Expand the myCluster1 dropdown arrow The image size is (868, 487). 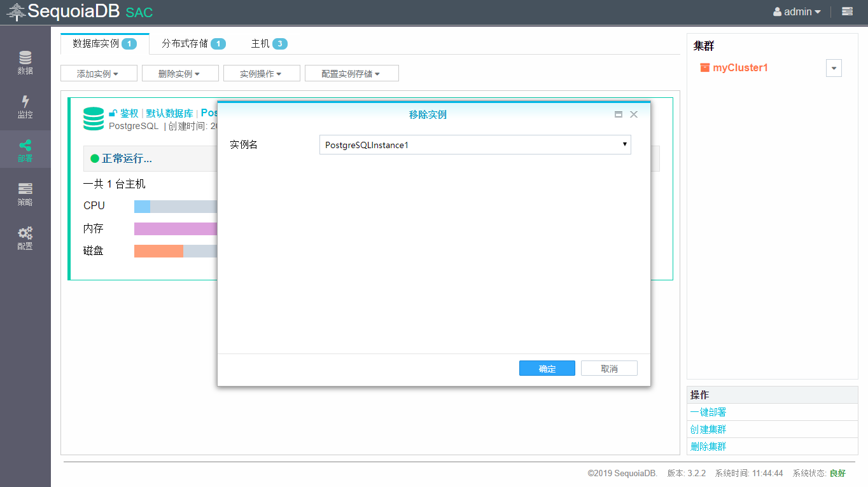tap(834, 68)
